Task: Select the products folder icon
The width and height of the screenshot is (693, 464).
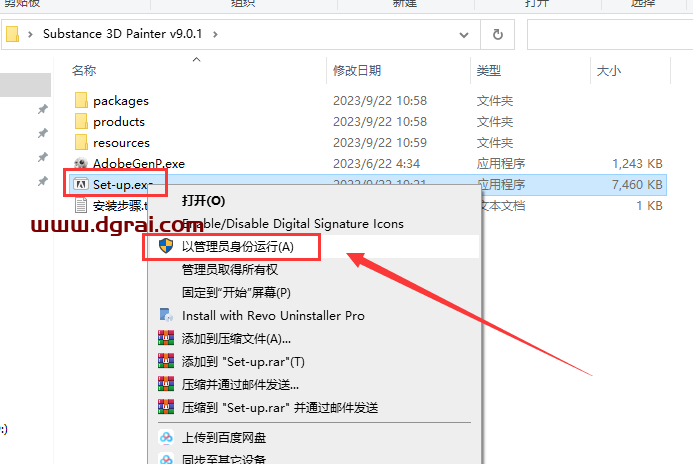Action: click(x=81, y=122)
